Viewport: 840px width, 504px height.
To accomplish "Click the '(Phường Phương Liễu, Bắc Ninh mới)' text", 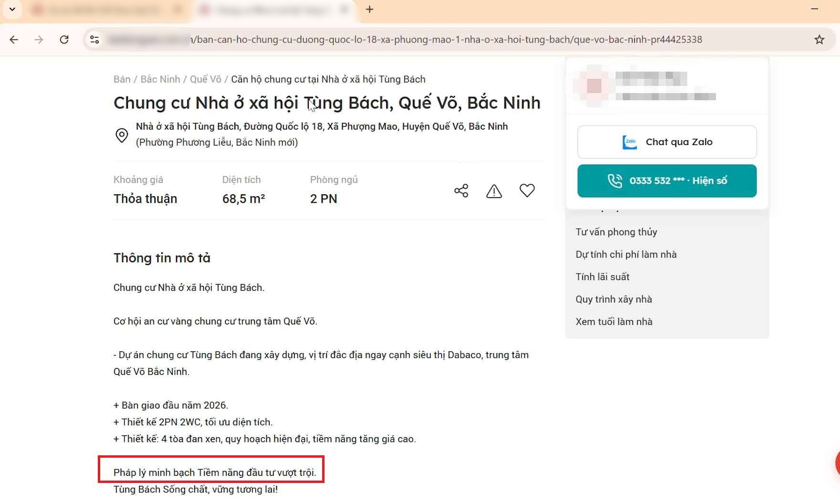I will point(217,142).
